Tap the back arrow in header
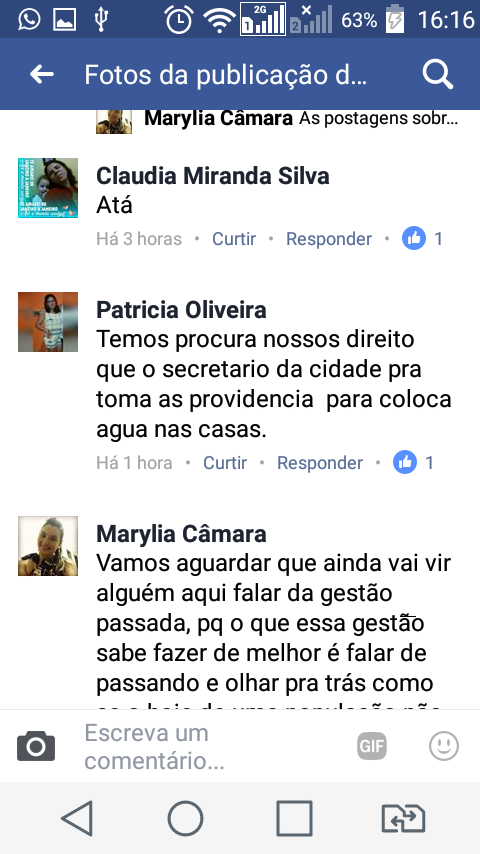 [x=42, y=75]
